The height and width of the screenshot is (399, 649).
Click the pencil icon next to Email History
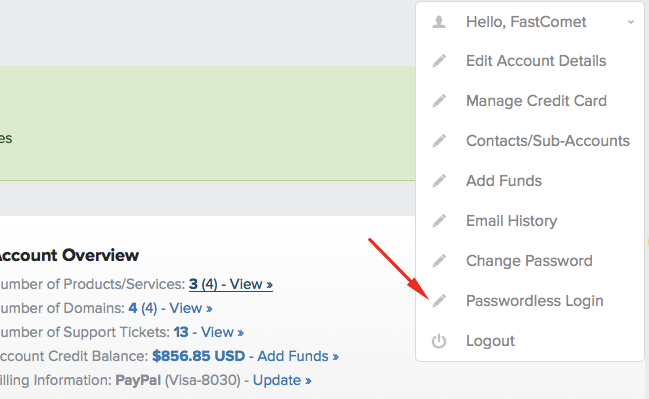pyautogui.click(x=439, y=221)
